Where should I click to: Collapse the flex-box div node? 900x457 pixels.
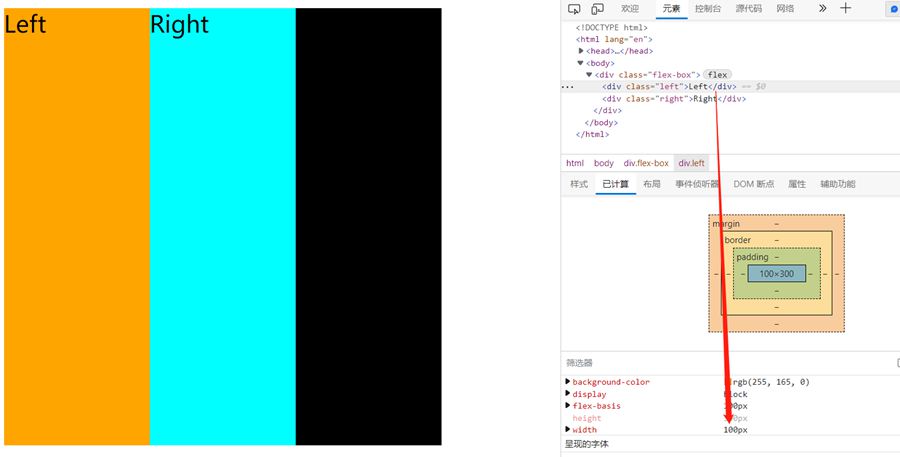click(590, 75)
